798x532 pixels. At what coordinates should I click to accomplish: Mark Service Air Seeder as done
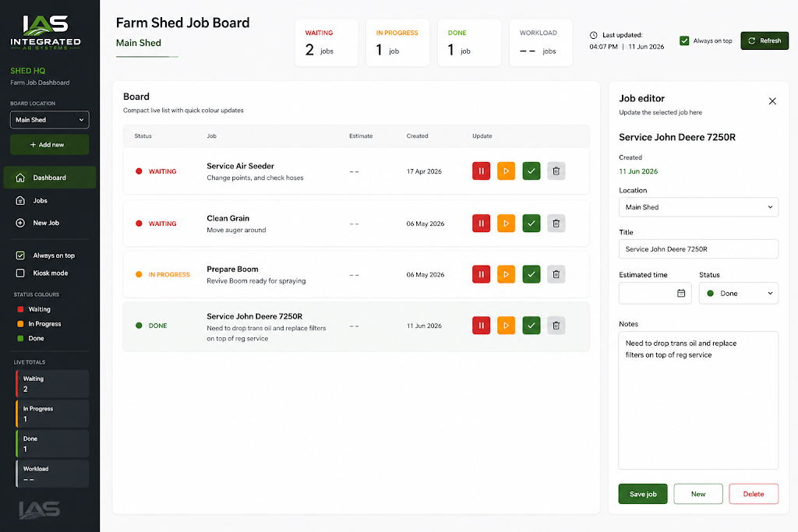point(531,171)
